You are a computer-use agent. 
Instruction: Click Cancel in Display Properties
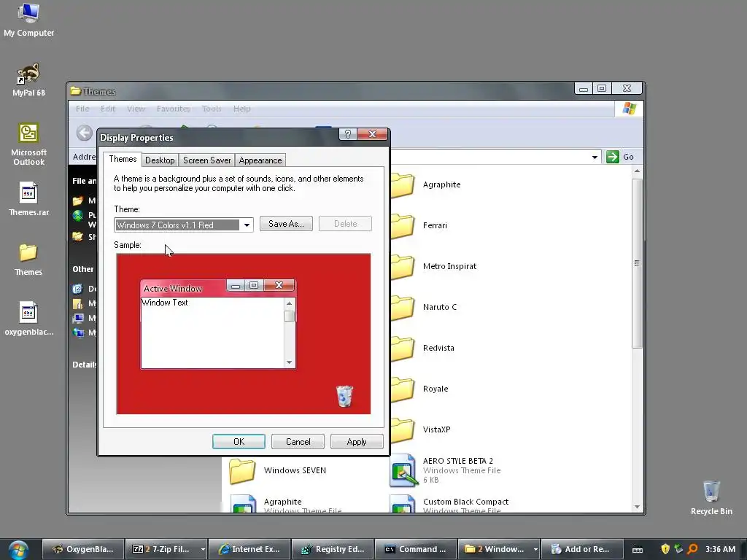[x=298, y=441]
